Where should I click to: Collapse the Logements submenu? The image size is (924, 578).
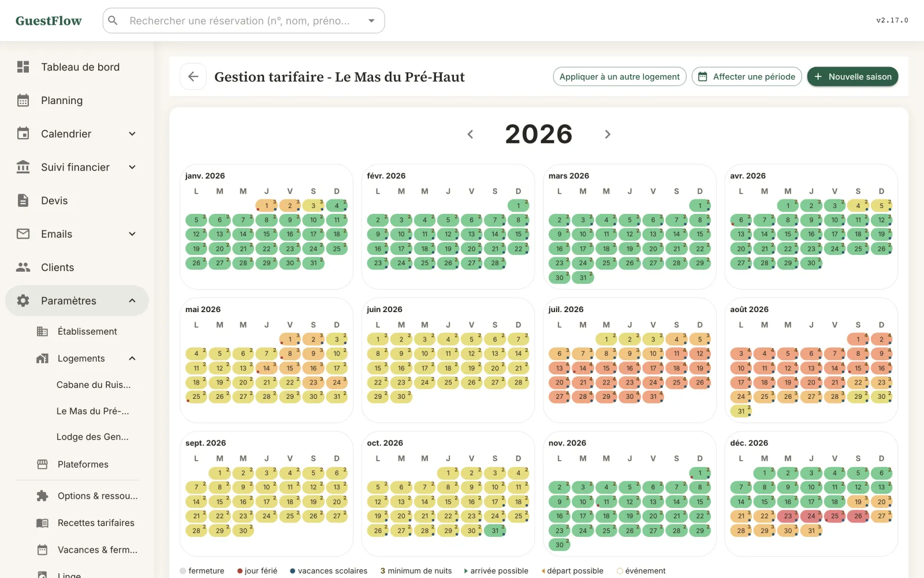[132, 358]
